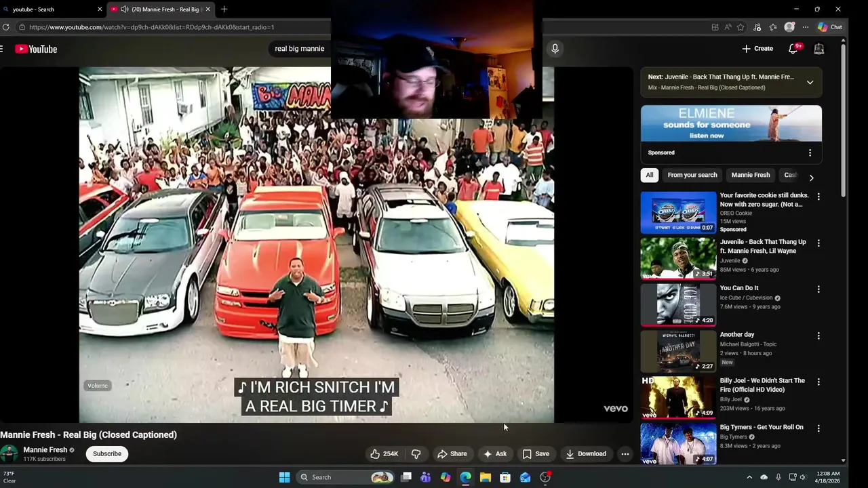Open menu for Billy Joel video
The width and height of the screenshot is (868, 488).
[818, 382]
